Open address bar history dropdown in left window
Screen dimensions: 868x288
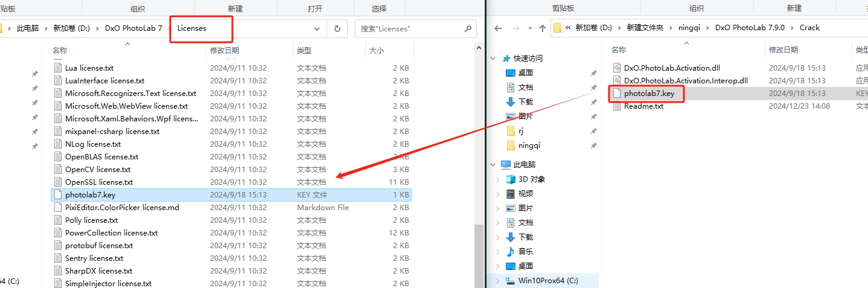tap(318, 28)
